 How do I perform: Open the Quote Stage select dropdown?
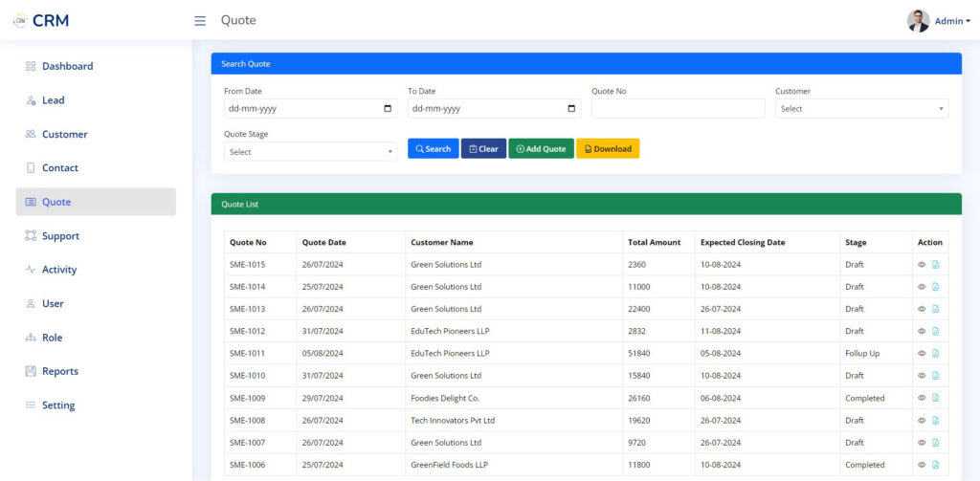click(311, 152)
